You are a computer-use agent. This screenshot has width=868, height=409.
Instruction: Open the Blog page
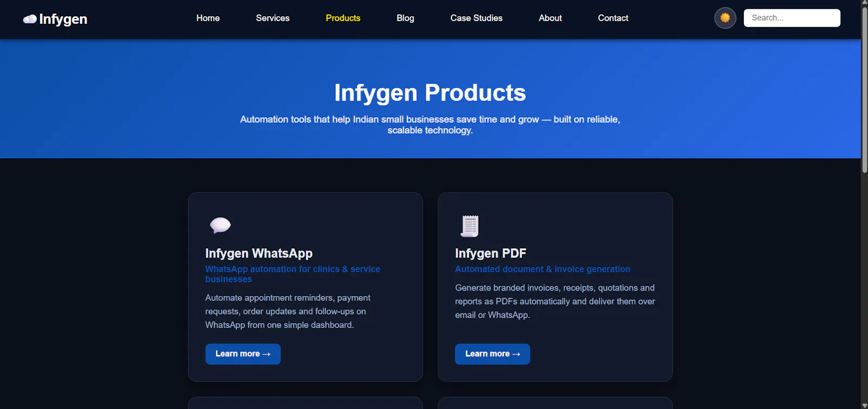(x=405, y=18)
